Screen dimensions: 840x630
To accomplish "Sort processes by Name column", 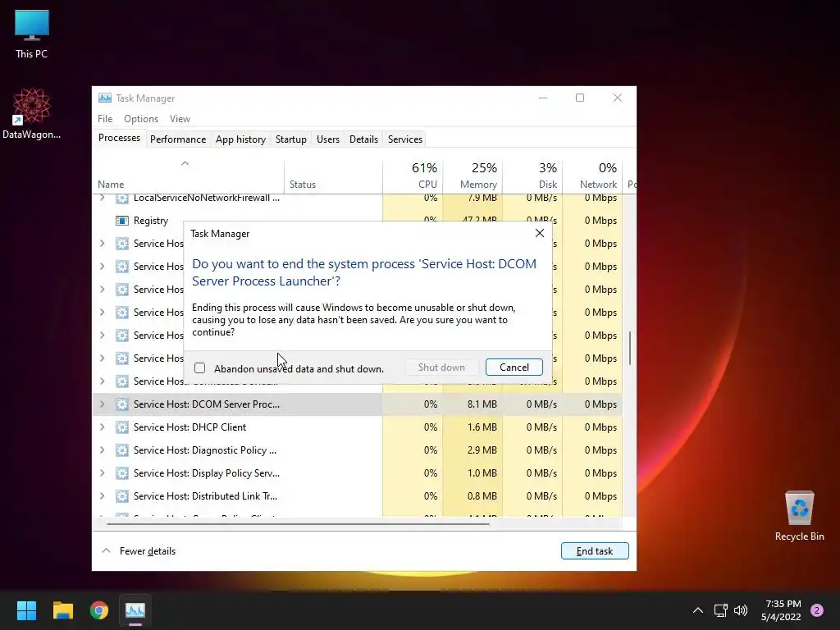I will point(189,177).
